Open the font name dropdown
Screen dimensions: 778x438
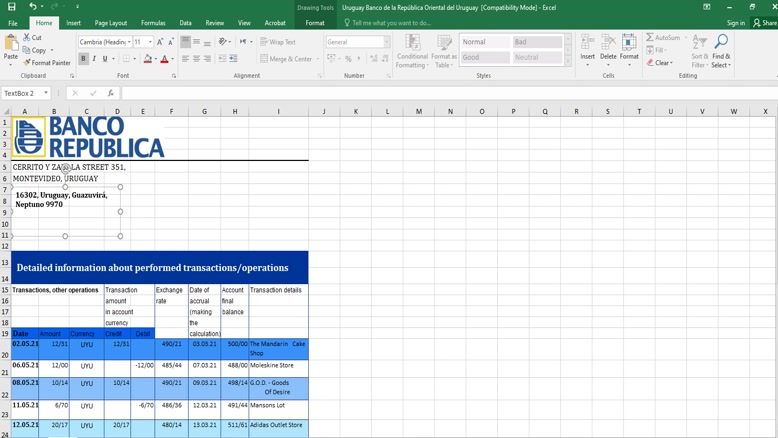point(129,42)
